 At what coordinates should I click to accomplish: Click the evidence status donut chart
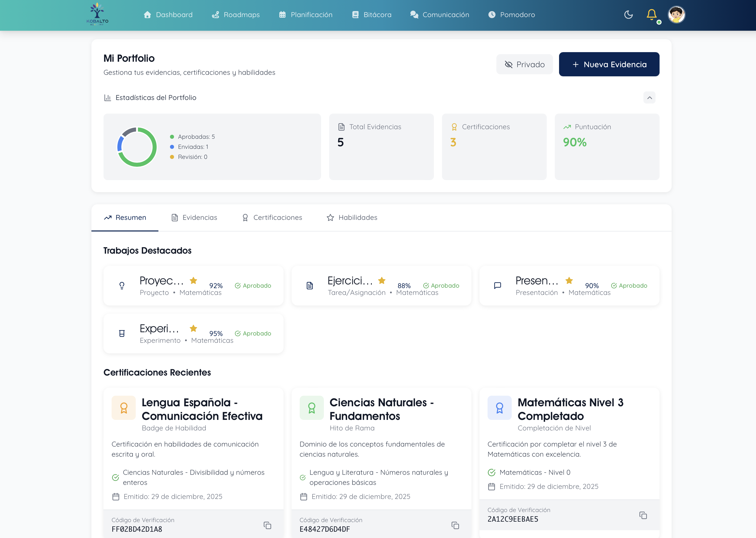[137, 147]
